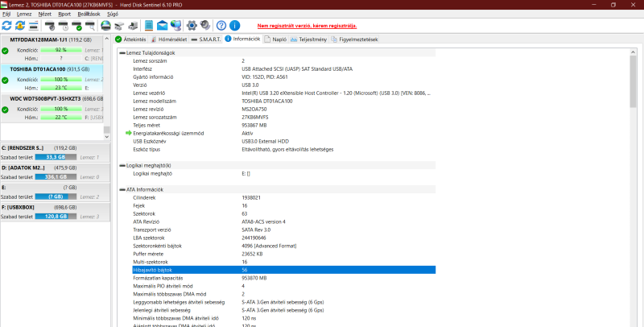Switch to the Hőmérséklet tab
This screenshot has height=327, width=644.
tap(169, 39)
